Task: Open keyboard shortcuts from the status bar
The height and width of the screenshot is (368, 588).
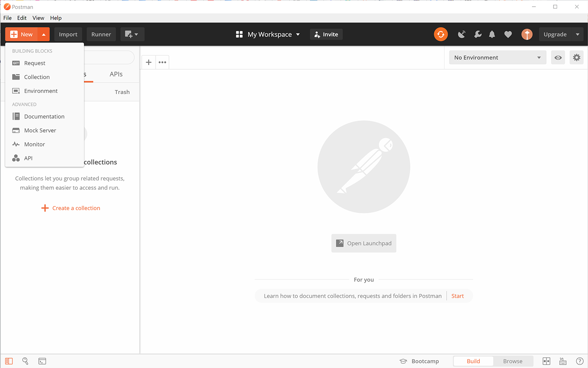Action: tap(563, 361)
